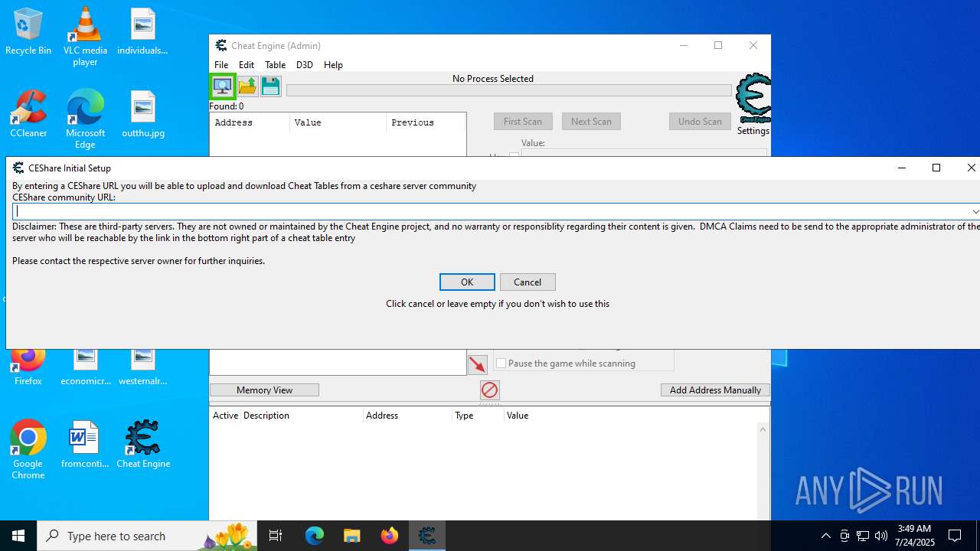Screen dimensions: 980x551
Task: Open outthu.jpg desktop file
Action: (x=143, y=114)
